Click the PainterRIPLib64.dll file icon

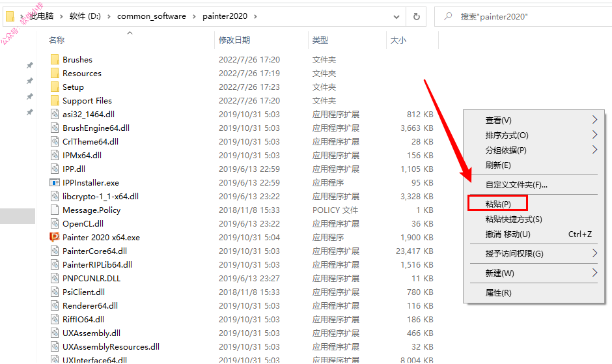(x=55, y=264)
